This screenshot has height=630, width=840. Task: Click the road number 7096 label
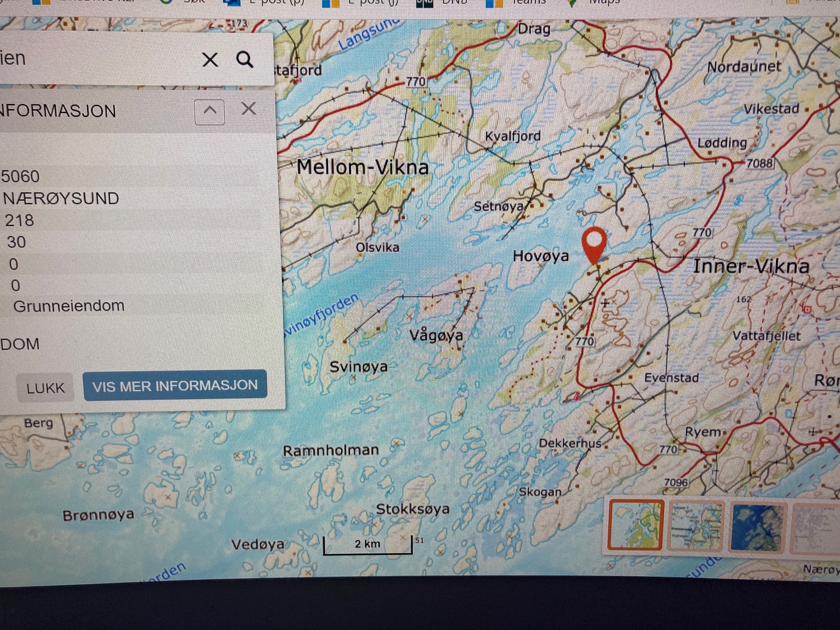pos(676,482)
